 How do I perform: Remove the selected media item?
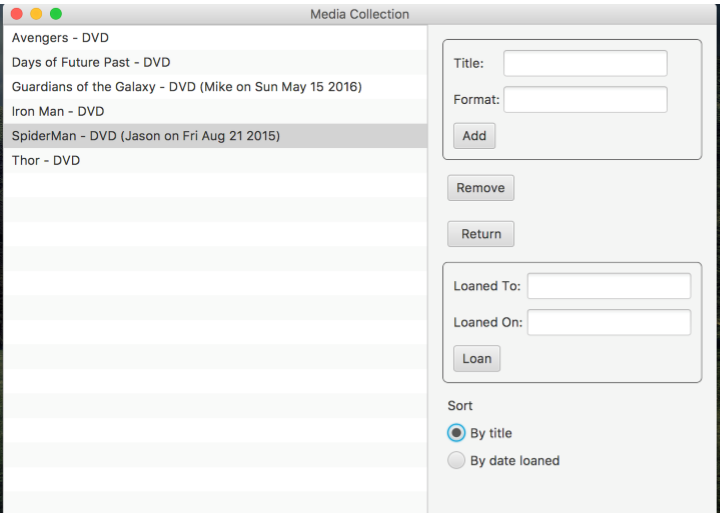tap(481, 188)
